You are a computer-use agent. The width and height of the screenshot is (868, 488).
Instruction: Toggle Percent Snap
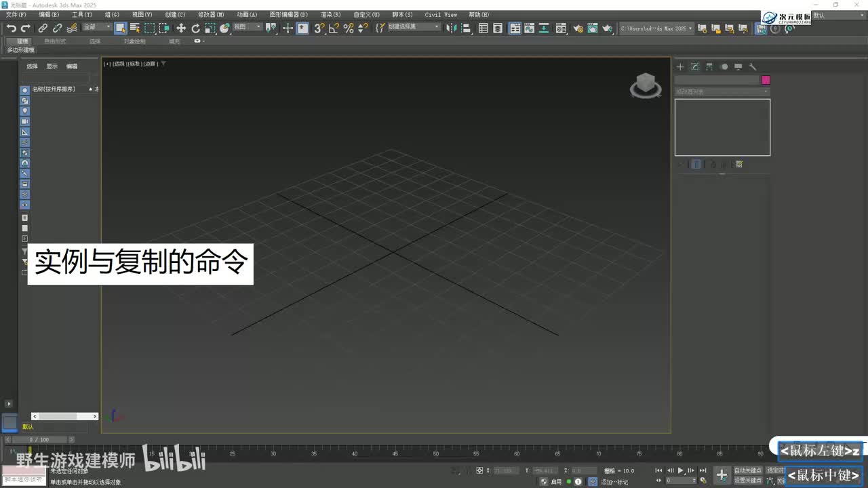tap(349, 28)
